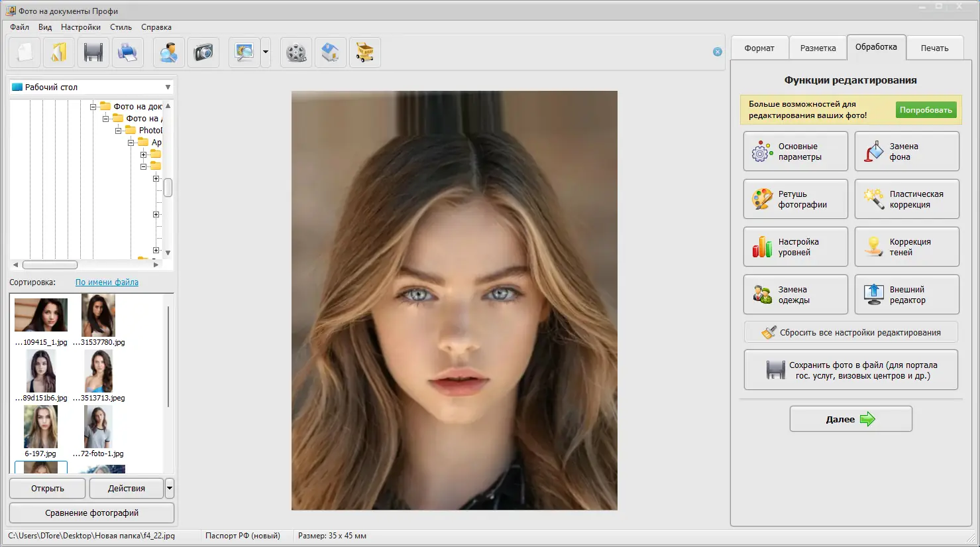Screen dimensions: 980x547
Task: Click the floppy disk save icon
Action: tap(93, 52)
